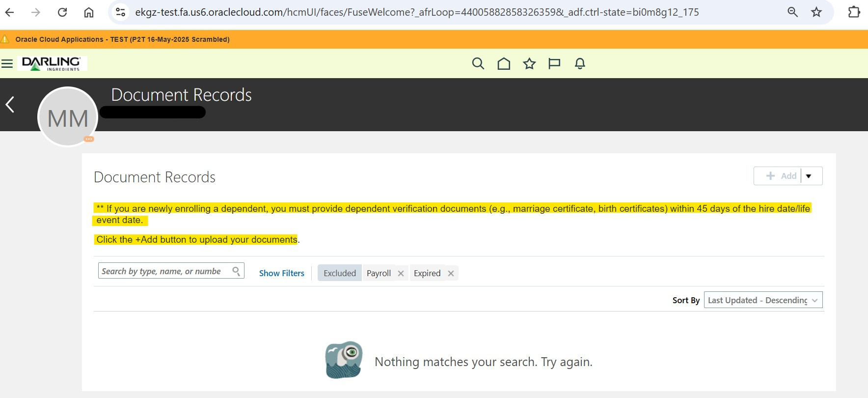
Task: Click the search magnifier in the field
Action: (x=237, y=271)
